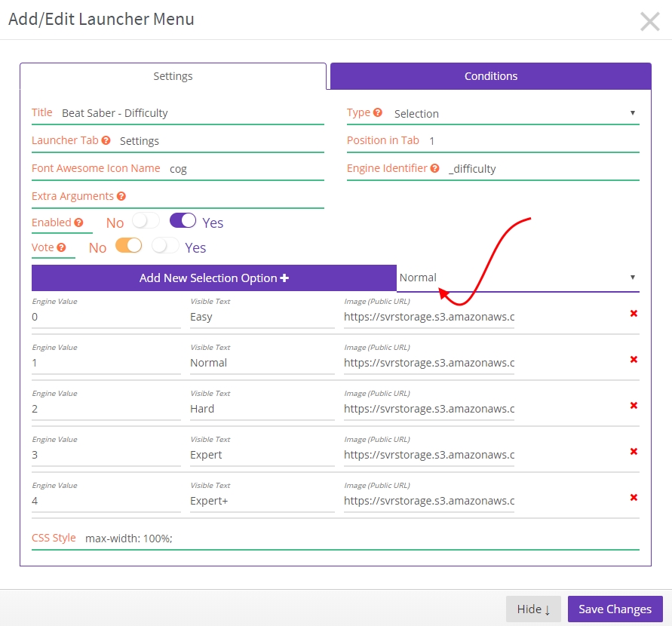Edit the Position in Tab field

point(533,141)
